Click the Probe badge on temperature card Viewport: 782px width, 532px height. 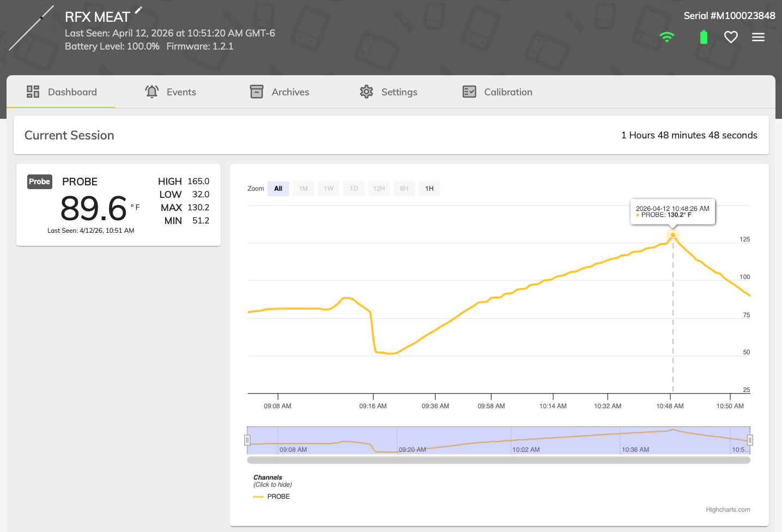[x=39, y=182]
